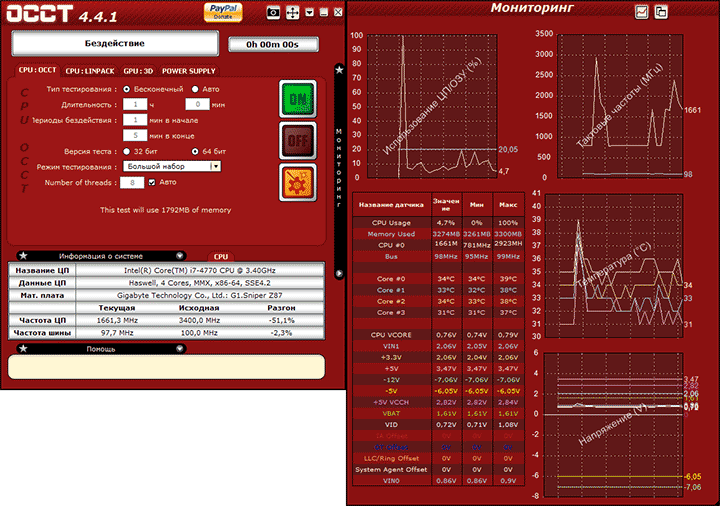Take a screenshot with the camera icon
This screenshot has height=506, width=720.
(273, 12)
